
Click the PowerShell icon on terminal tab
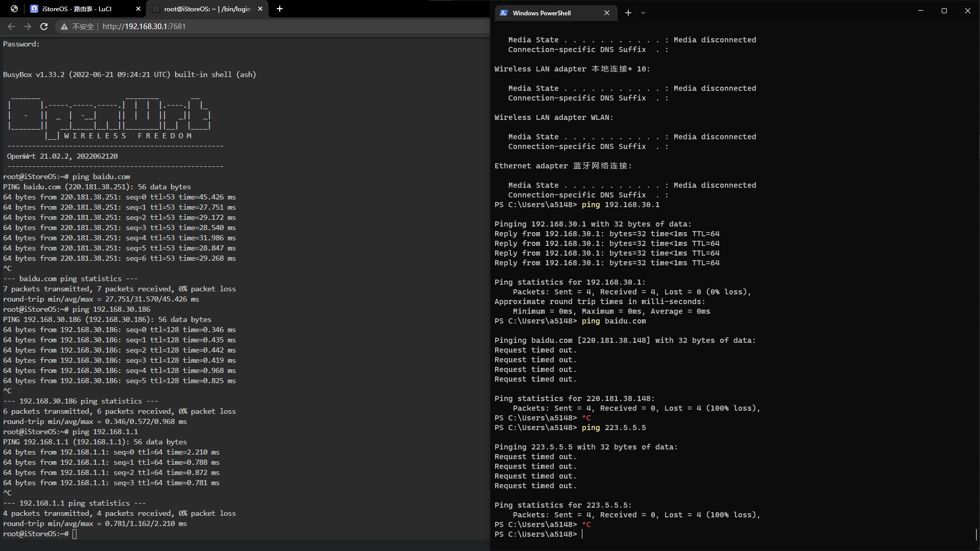click(504, 13)
